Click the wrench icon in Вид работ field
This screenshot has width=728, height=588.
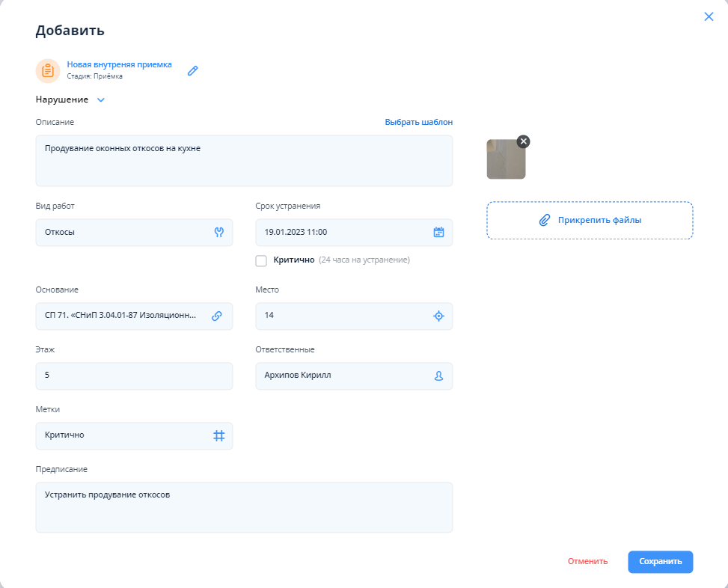[x=219, y=232]
